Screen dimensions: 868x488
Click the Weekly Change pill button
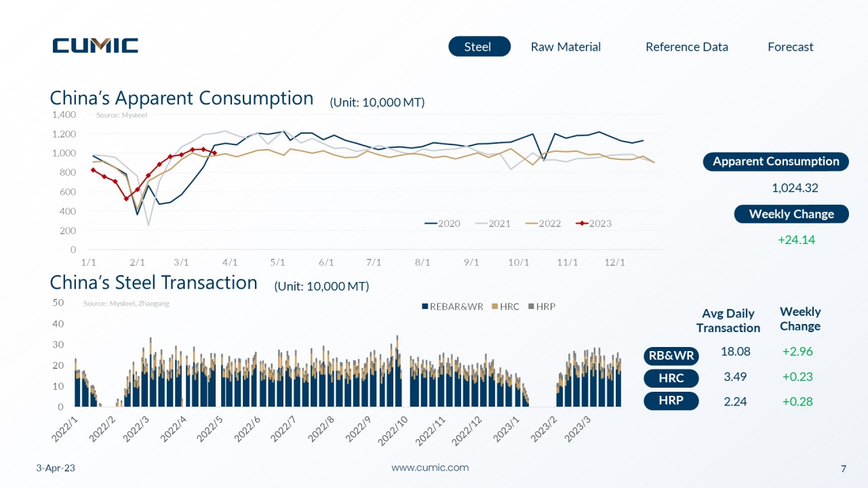[791, 214]
